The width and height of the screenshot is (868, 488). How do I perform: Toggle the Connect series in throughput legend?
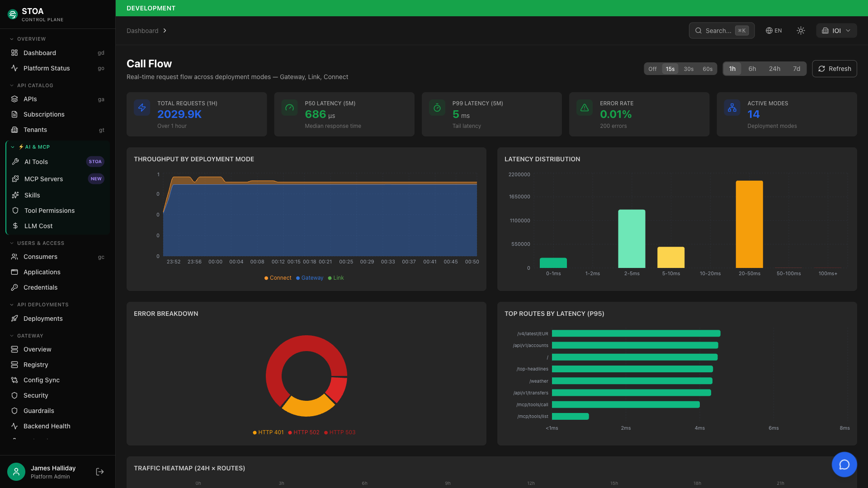278,278
